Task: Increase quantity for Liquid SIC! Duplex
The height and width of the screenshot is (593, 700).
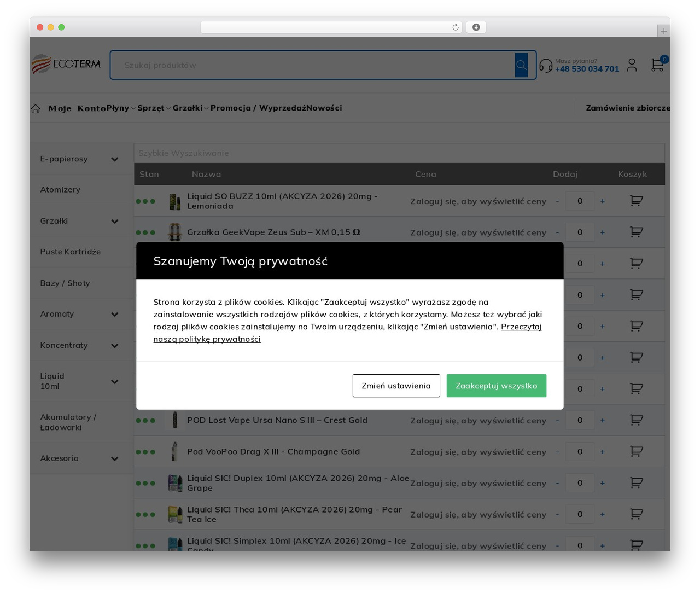Action: [x=602, y=483]
